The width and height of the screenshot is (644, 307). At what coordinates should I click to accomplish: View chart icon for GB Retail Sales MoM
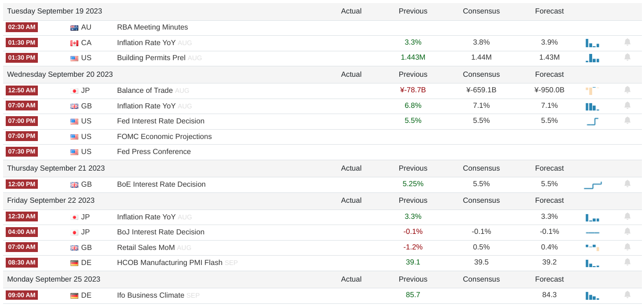click(592, 247)
